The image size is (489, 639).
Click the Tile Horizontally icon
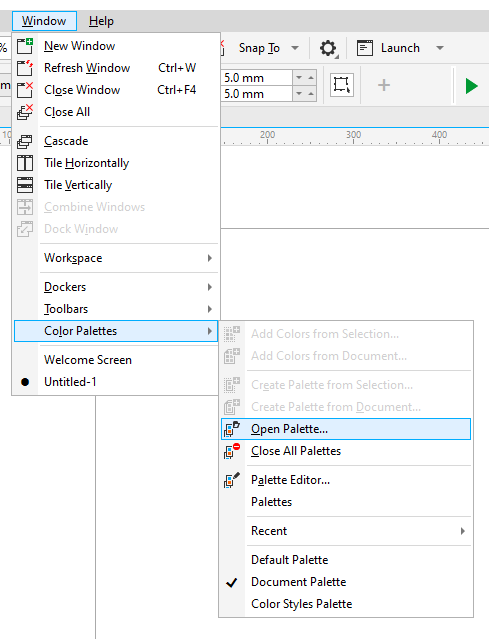25,163
